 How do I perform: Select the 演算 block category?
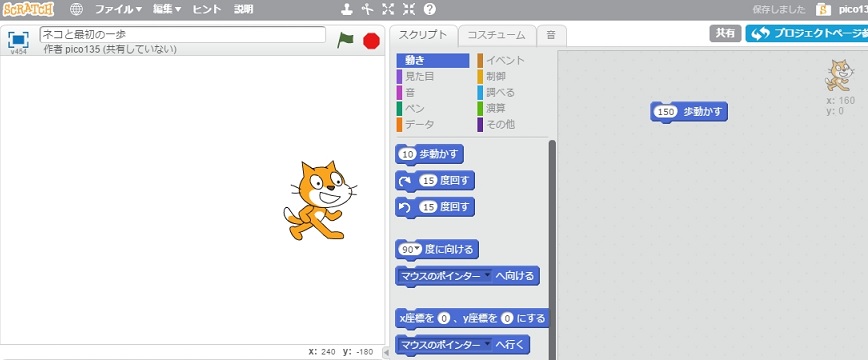click(513, 109)
